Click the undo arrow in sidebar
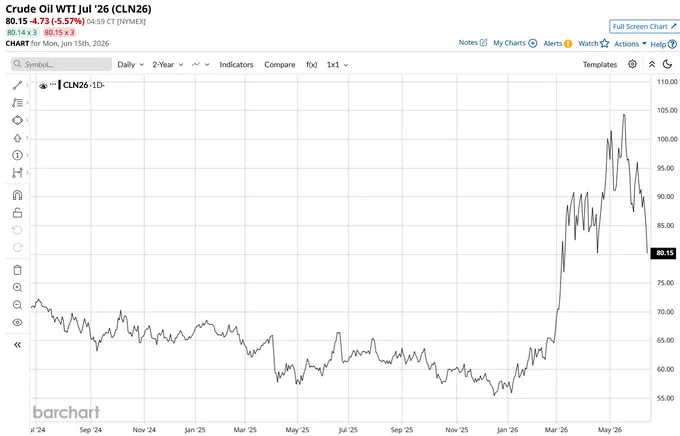Screen dimensions: 680x436 pyautogui.click(x=17, y=230)
